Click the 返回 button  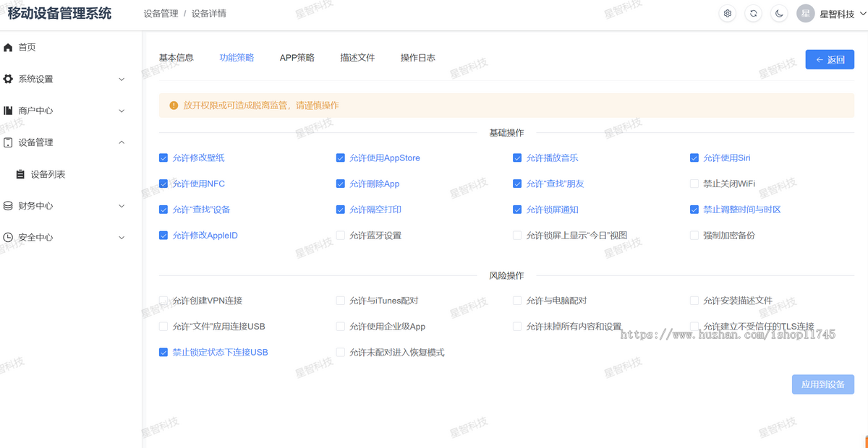830,59
